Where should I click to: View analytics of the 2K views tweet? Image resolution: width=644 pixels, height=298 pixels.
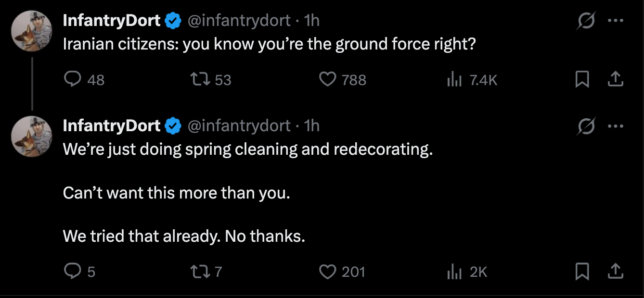[x=454, y=272]
